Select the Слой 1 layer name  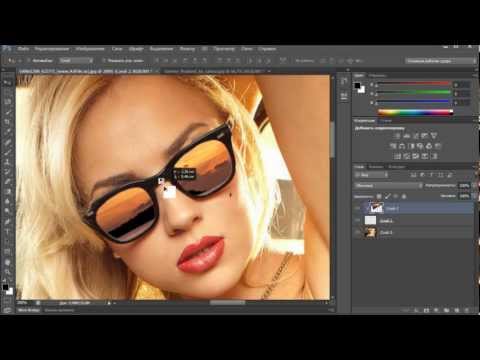[386, 221]
